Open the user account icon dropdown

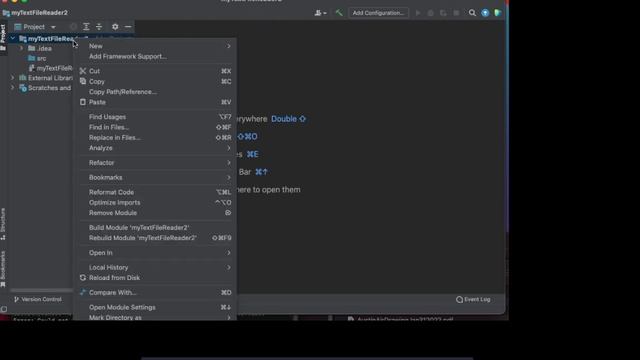320,13
